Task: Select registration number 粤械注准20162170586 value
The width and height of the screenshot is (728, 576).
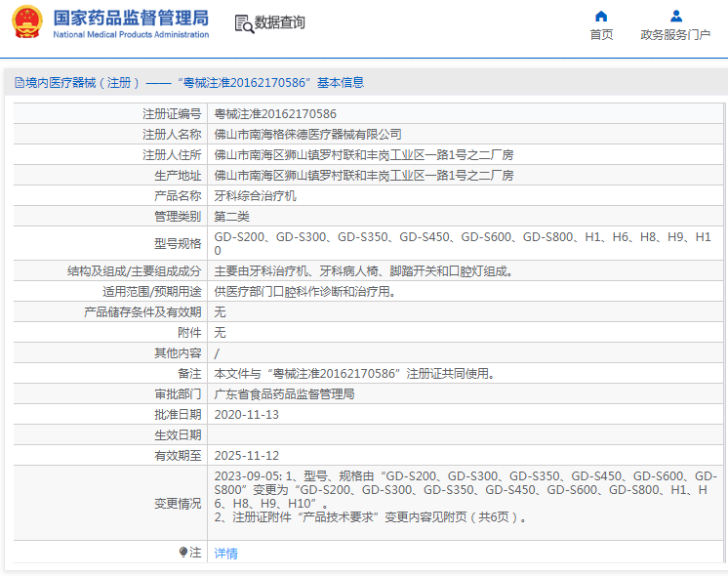Action: click(275, 114)
